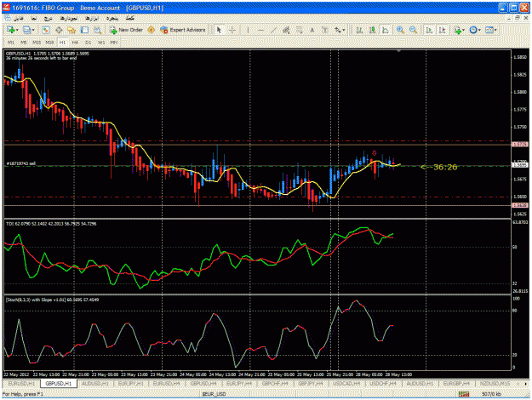
Task: Toggle Expert Advisors button
Action: coord(183,30)
